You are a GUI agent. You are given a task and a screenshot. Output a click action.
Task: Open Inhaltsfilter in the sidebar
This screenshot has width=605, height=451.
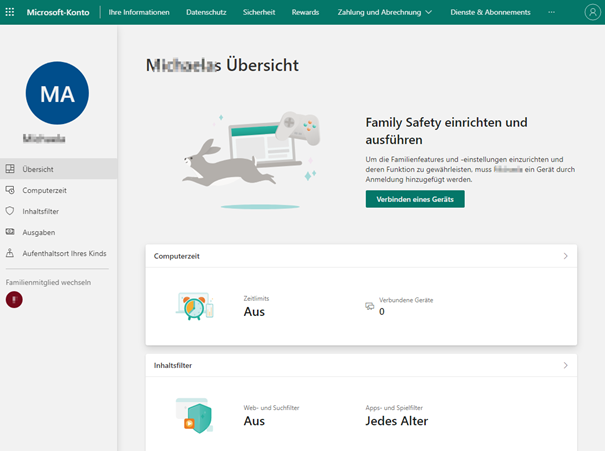click(59, 211)
